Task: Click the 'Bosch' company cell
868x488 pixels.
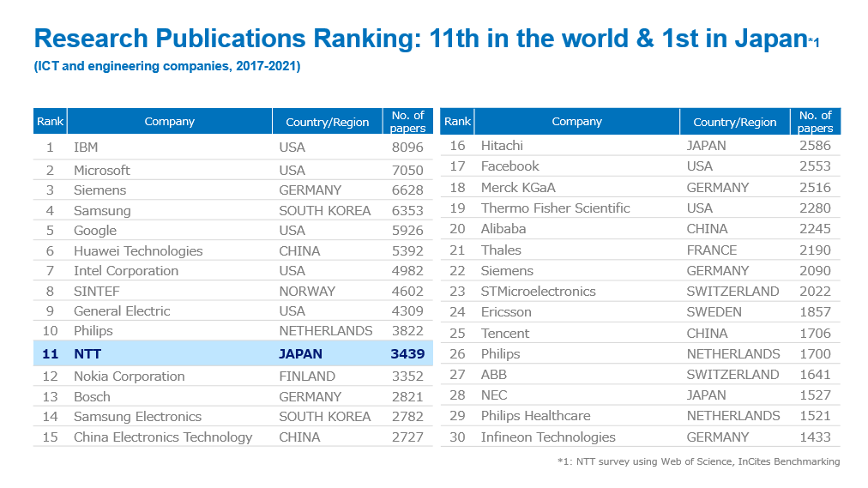Action: (x=92, y=397)
